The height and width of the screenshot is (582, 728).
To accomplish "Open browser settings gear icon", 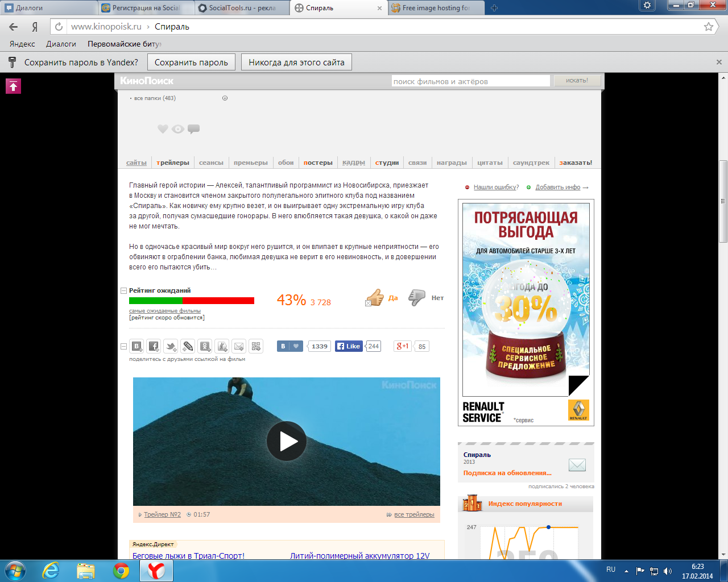I will click(647, 5).
